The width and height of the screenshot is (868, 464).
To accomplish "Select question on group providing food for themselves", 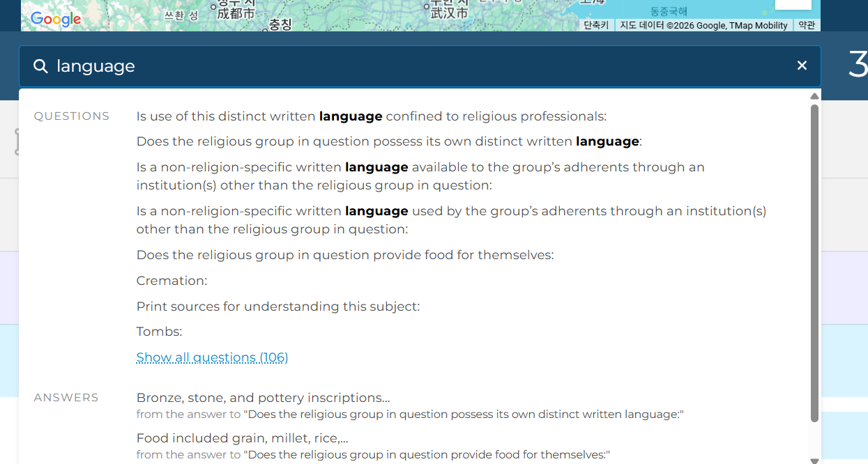I will coord(344,255).
